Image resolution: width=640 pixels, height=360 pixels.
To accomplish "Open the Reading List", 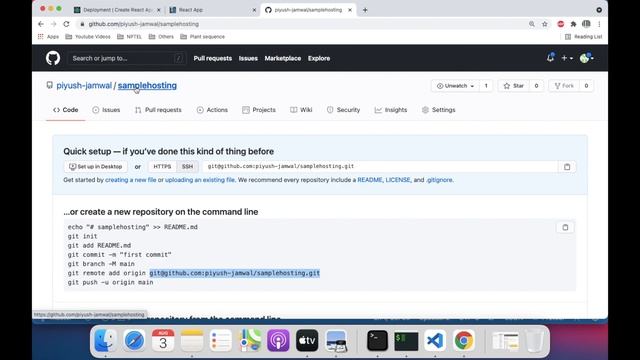I will (x=583, y=37).
